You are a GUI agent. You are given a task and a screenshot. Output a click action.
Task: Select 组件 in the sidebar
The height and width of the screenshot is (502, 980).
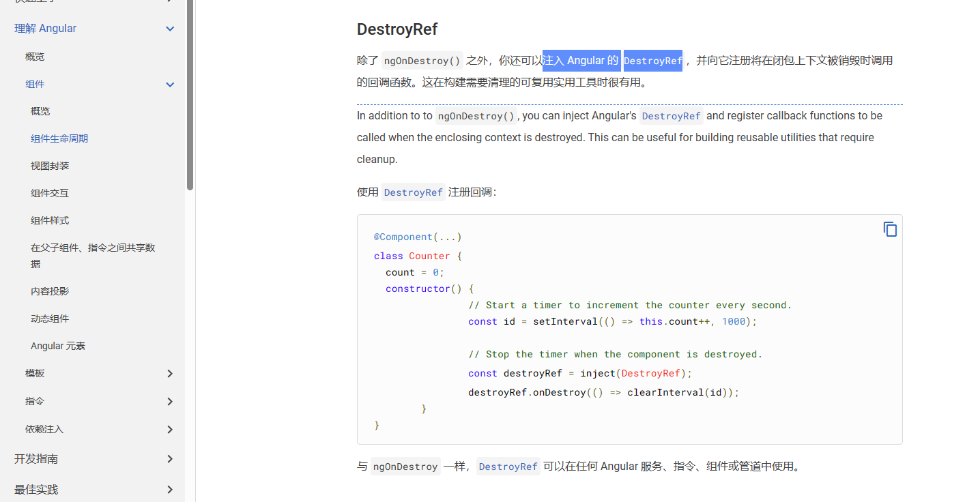(35, 84)
